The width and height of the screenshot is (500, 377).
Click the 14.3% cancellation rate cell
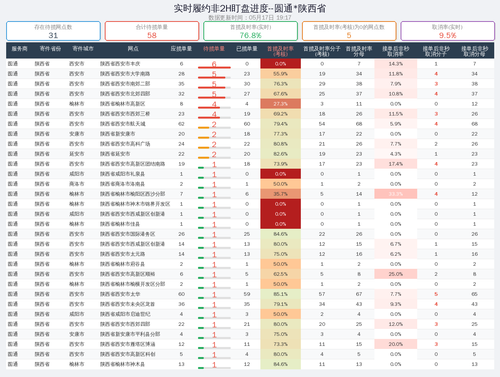click(x=396, y=64)
